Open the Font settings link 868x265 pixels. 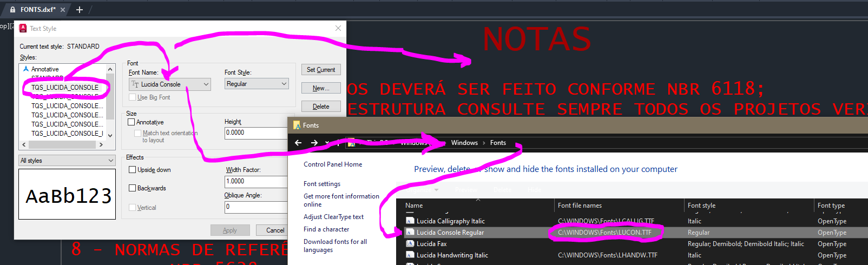(322, 184)
